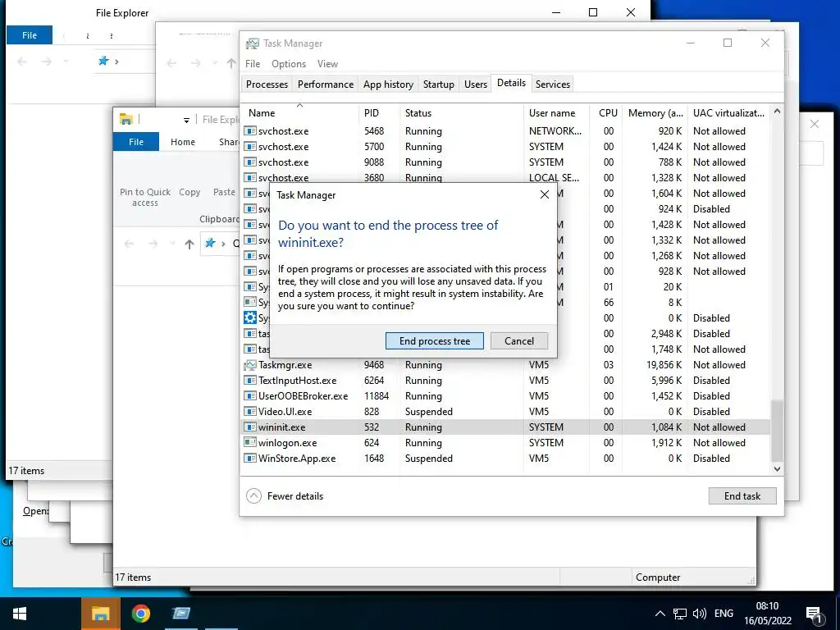Sort by the Name column header
Screen dimensions: 840x630
(x=299, y=113)
